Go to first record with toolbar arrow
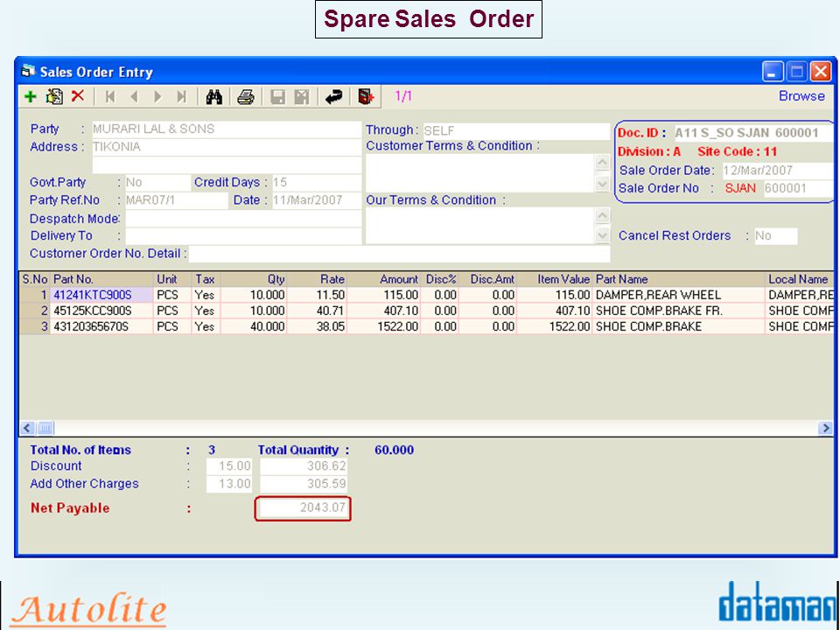This screenshot has width=840, height=630. (x=110, y=96)
